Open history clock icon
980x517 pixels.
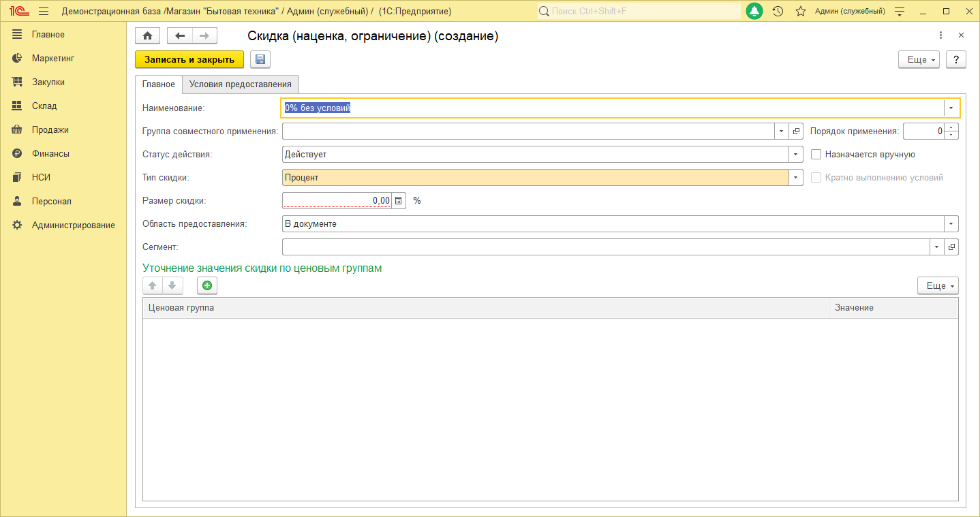tap(778, 12)
